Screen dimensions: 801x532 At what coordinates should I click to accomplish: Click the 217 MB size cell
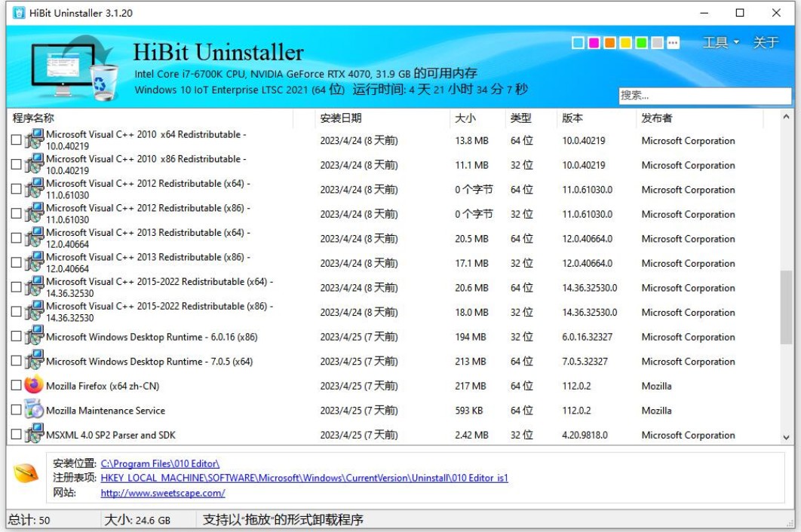pyautogui.click(x=471, y=386)
